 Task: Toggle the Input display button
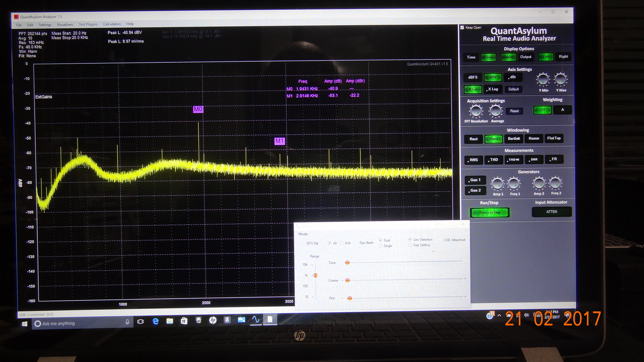508,57
